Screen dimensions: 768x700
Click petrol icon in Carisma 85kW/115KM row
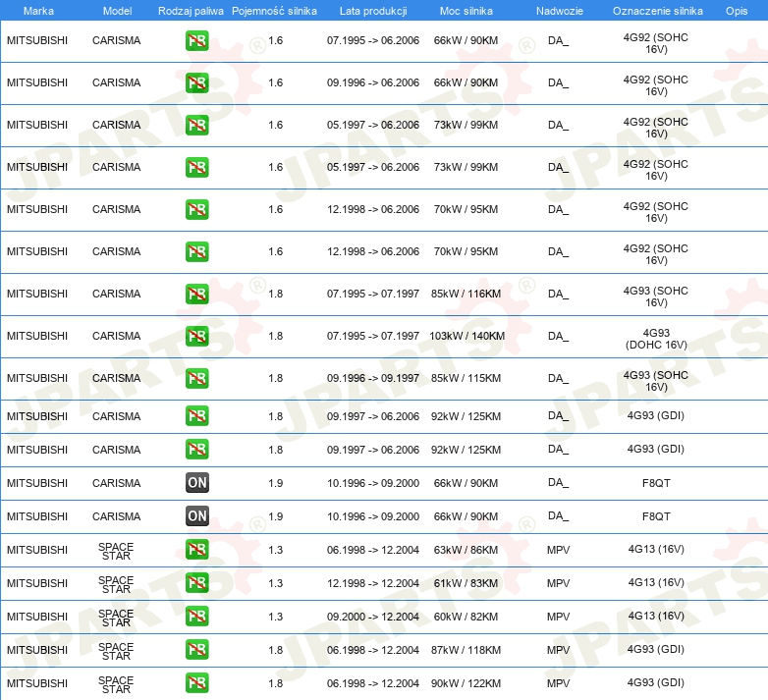[196, 378]
